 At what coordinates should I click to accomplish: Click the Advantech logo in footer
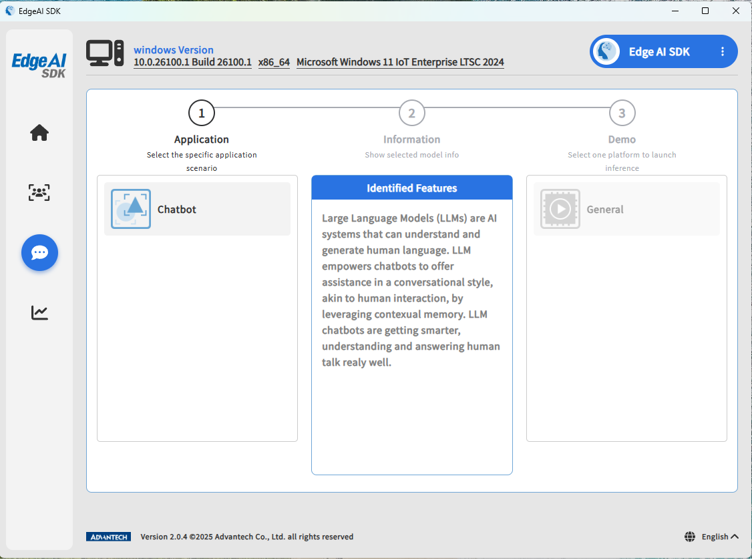tap(108, 537)
